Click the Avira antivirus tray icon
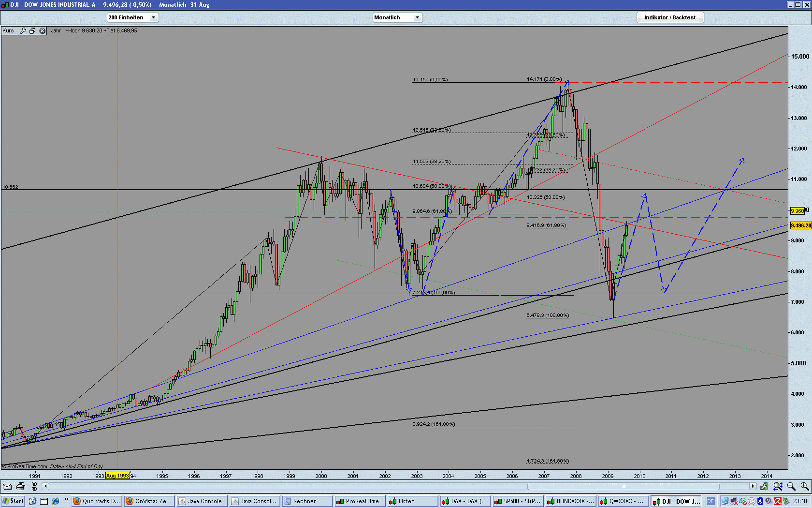Screen dimensions: 812x508 [x=778, y=501]
